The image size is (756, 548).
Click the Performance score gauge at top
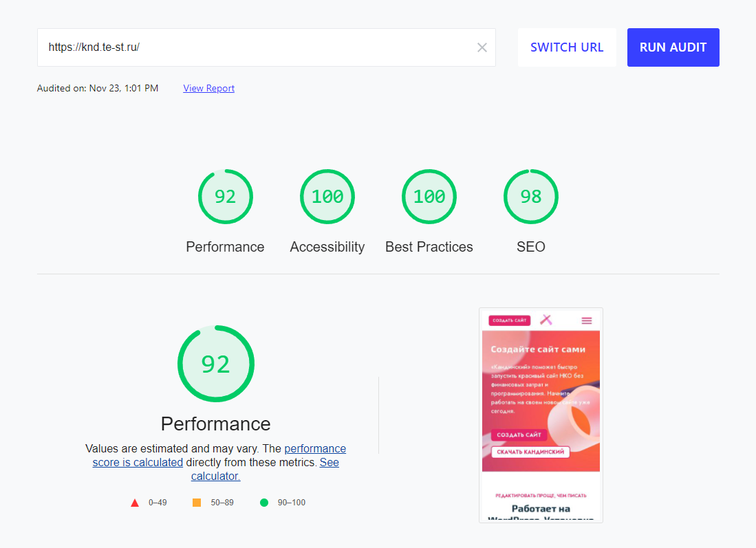tap(226, 197)
